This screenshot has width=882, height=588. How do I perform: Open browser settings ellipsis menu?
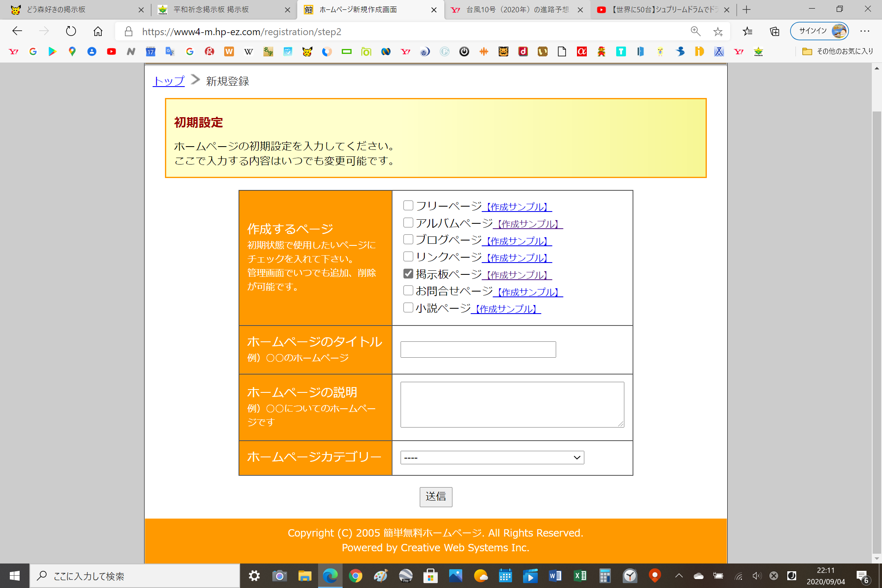click(864, 31)
